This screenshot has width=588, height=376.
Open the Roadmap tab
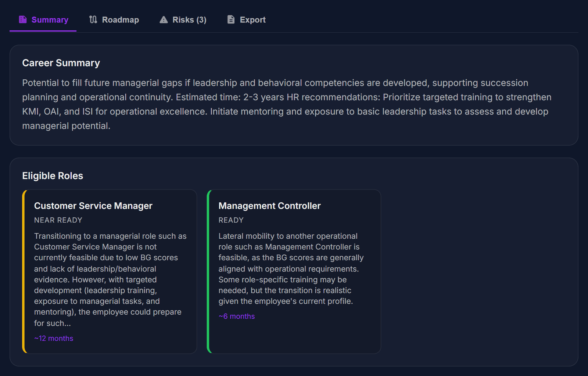[114, 20]
